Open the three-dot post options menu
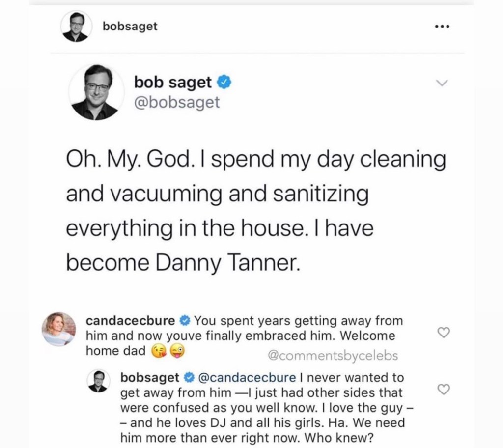 point(443,28)
